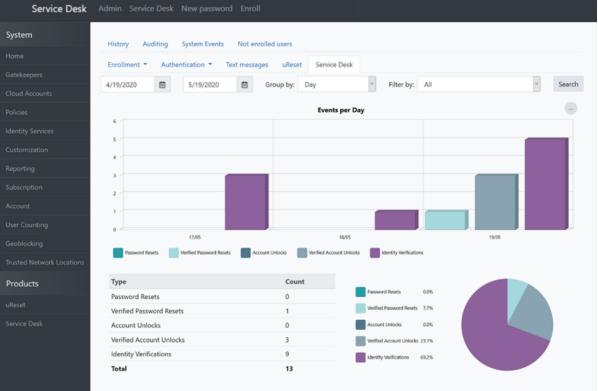Click the end date field 5/19/2020

(x=210, y=85)
